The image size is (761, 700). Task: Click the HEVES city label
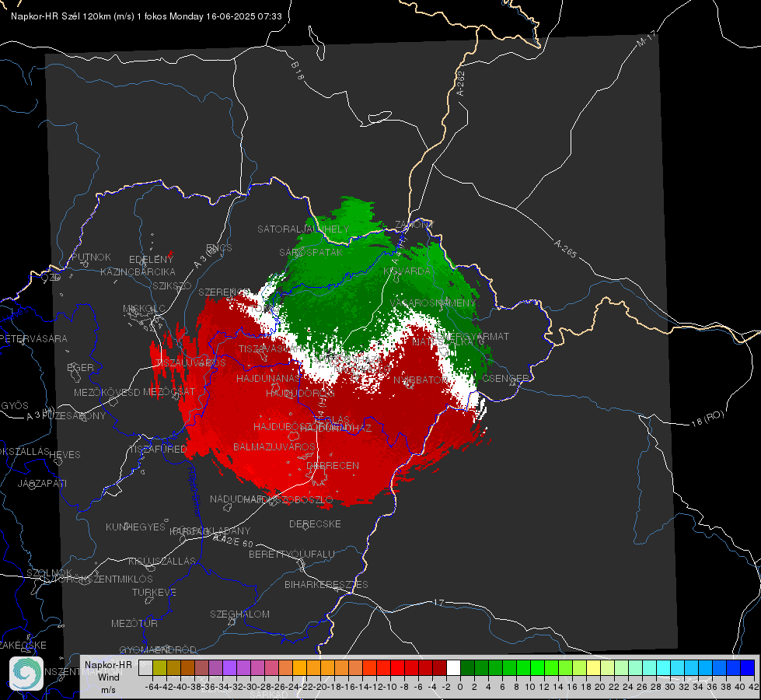[65, 455]
